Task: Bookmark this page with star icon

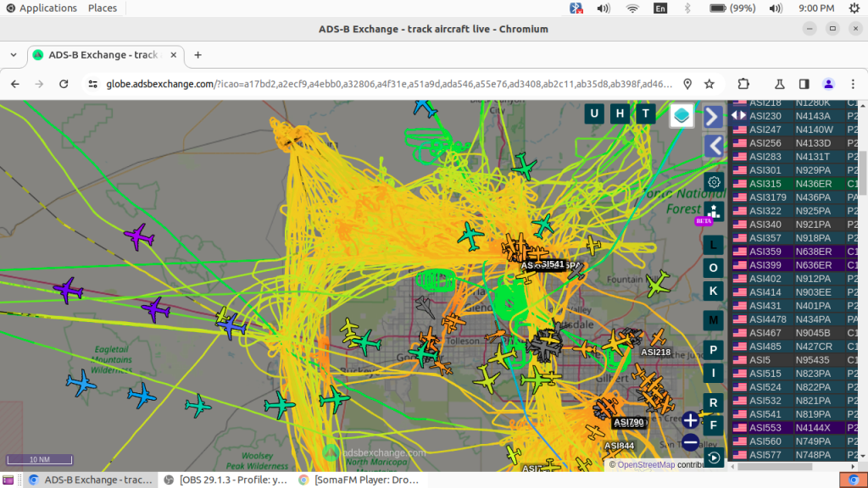Action: [x=709, y=84]
